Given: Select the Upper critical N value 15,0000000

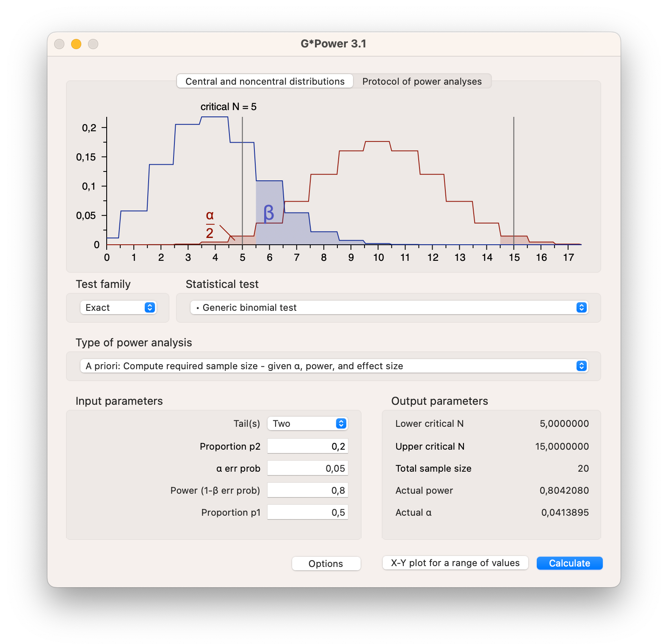Looking at the screenshot, I should [x=562, y=446].
